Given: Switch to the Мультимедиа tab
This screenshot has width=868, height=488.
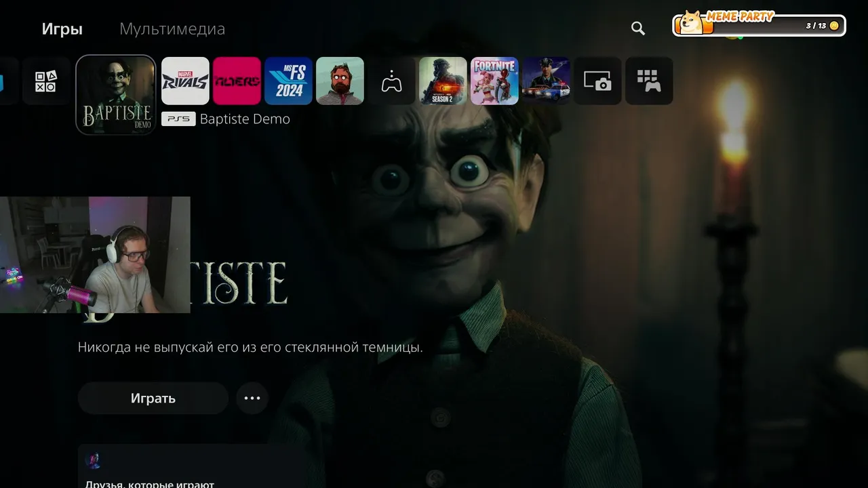Looking at the screenshot, I should click(x=172, y=29).
